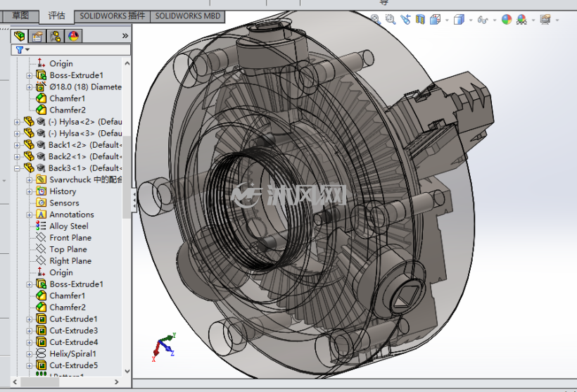Open the DisplayManager color ball tab
The width and height of the screenshot is (577, 392).
[74, 36]
